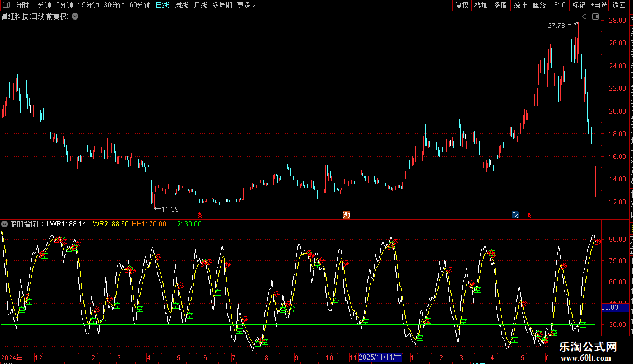
Task: Click the red S marker right of 财
Action: pyautogui.click(x=529, y=216)
